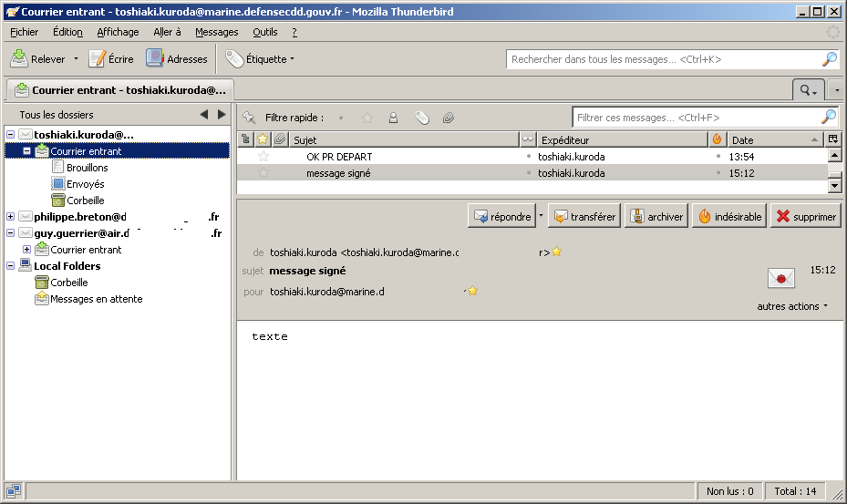Pin the quick filter bar
This screenshot has height=504, width=847.
tap(248, 118)
